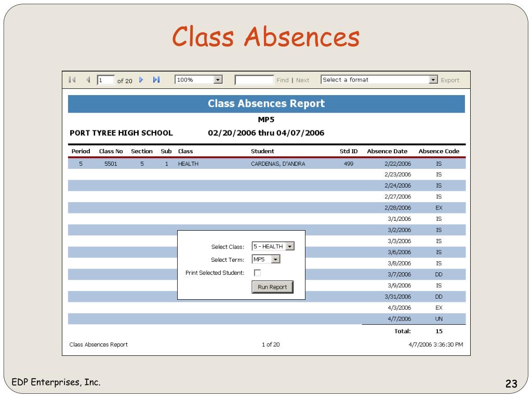Click the Absence Date column header

(x=387, y=151)
